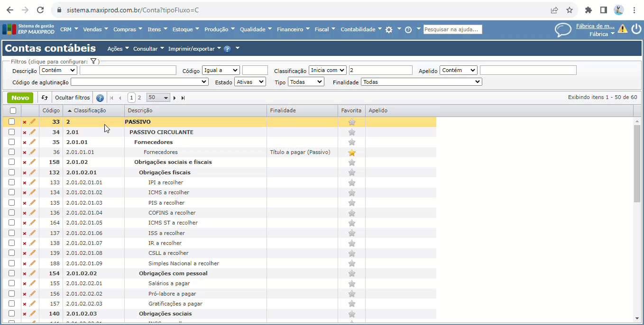
Task: Open the Estado dropdown showing Ativas
Action: point(250,82)
